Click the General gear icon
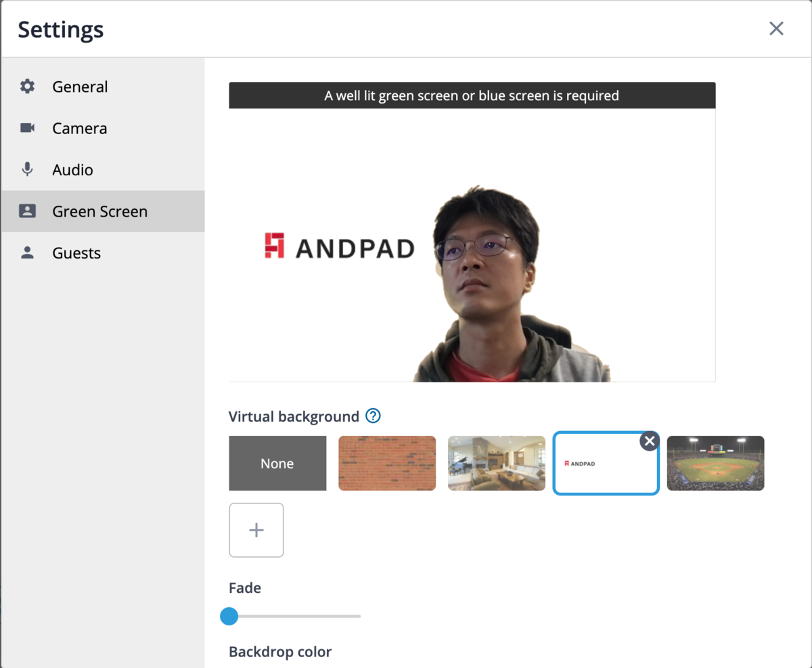The width and height of the screenshot is (812, 668). click(27, 87)
